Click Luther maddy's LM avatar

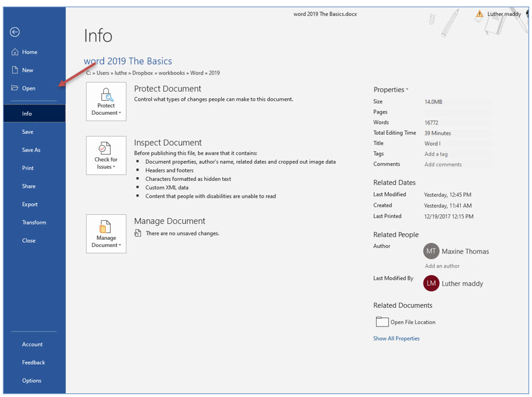click(x=431, y=283)
